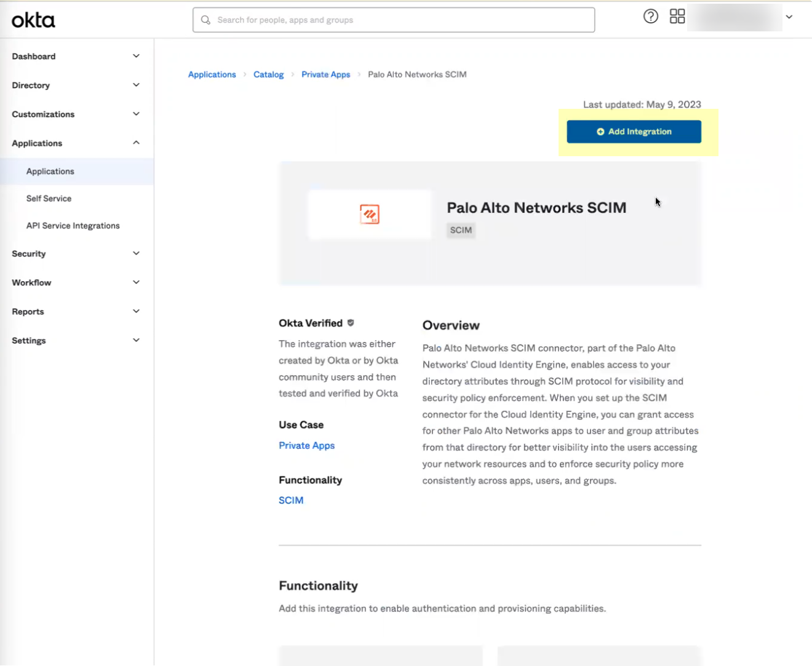The width and height of the screenshot is (812, 666).
Task: Open the apps grid launcher icon
Action: click(677, 16)
